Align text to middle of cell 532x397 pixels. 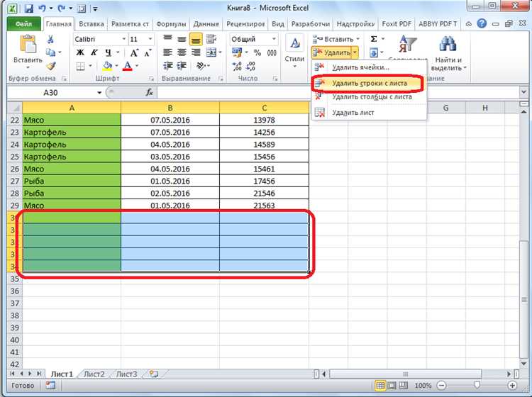(182, 39)
